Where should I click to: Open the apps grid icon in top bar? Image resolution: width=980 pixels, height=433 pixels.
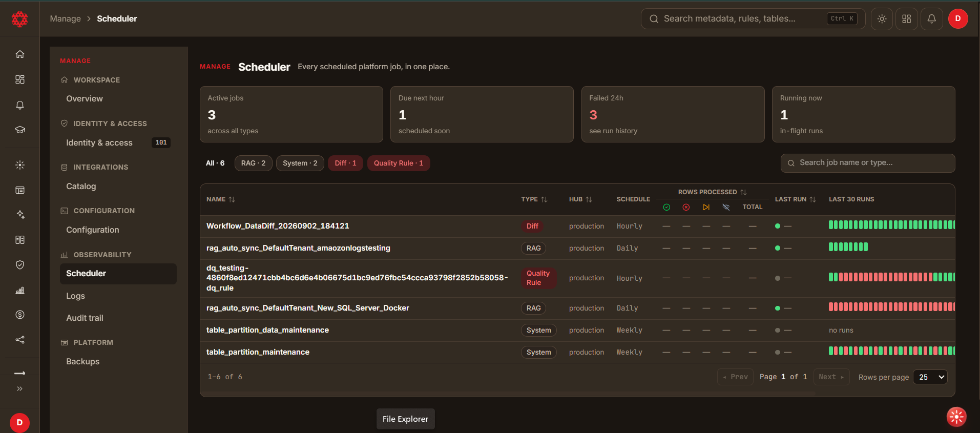click(x=906, y=19)
